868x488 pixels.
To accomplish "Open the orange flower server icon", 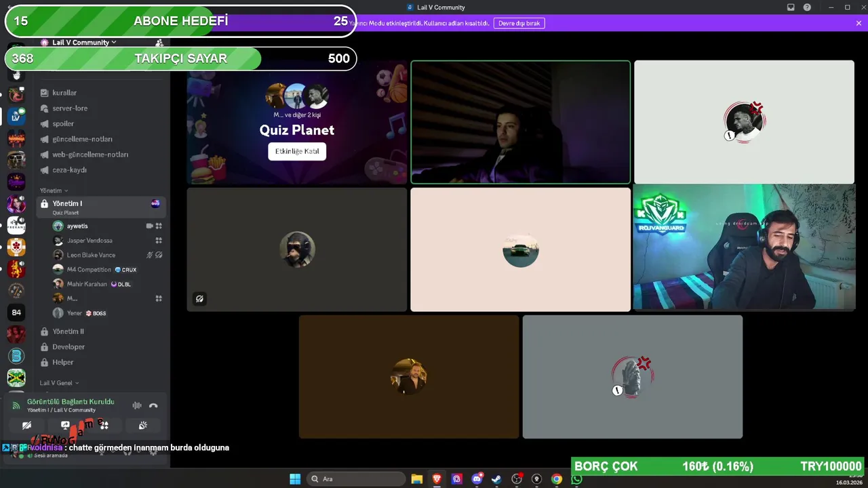I will 16,247.
